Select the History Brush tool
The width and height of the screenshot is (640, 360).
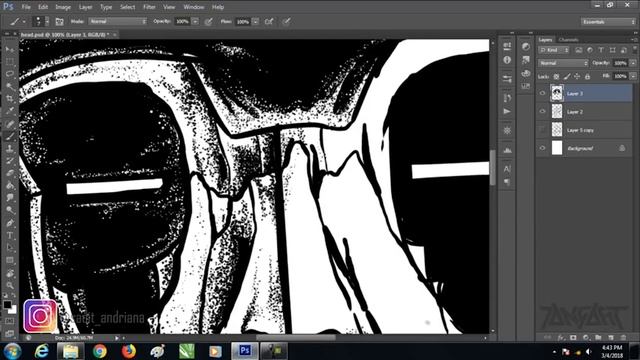click(10, 161)
